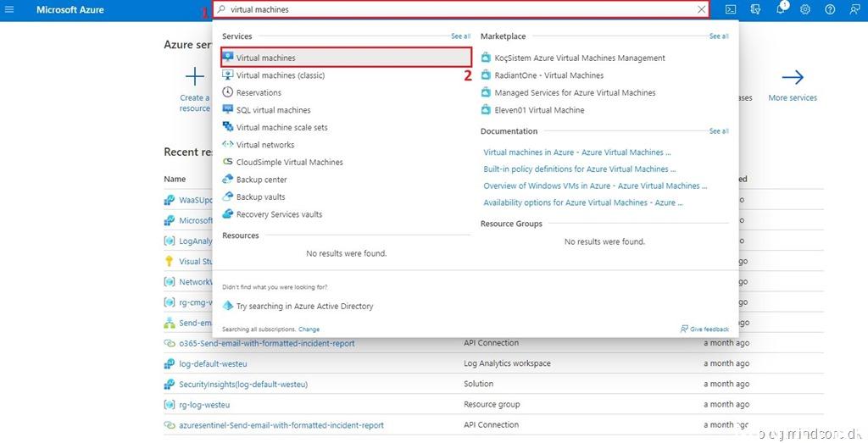The height and width of the screenshot is (443, 868).
Task: Click Try searching in Azure Active Directory
Action: pos(304,307)
